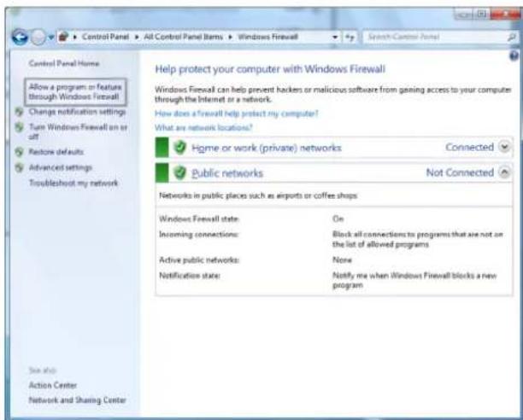Image resolution: width=523 pixels, height=420 pixels.
Task: Click the Control Panel icon in address bar
Action: coord(63,37)
